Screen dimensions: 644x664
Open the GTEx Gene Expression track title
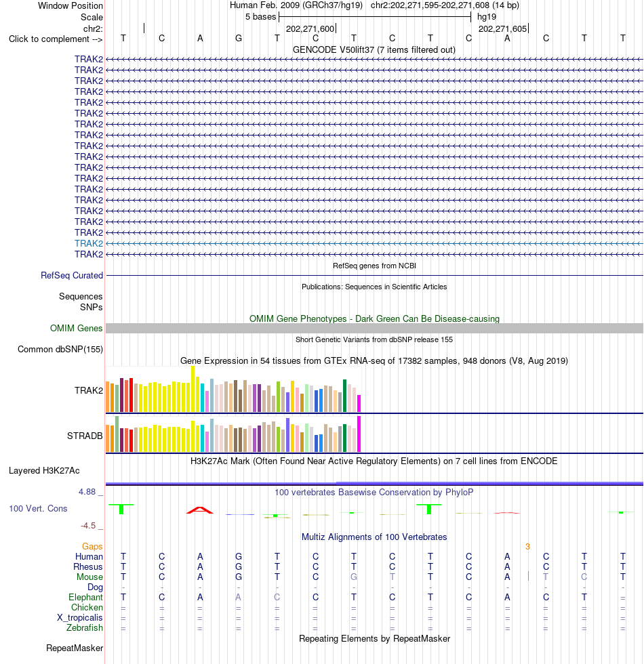coord(374,360)
